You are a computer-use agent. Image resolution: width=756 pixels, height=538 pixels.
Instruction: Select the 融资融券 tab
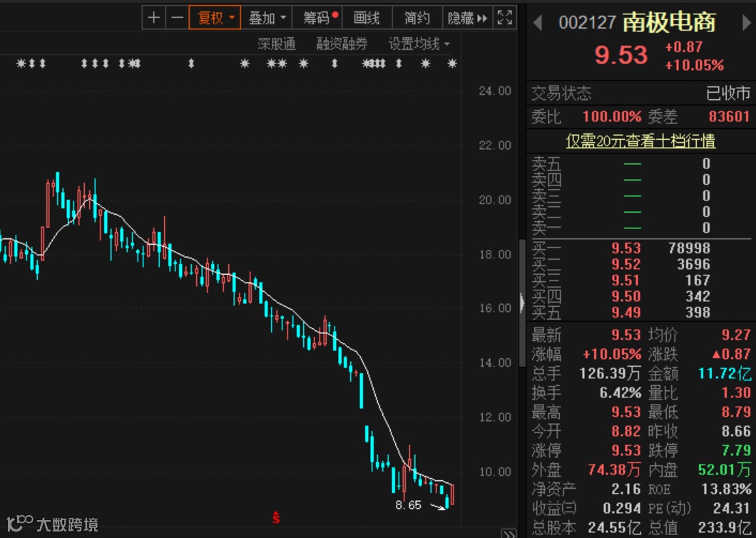[342, 44]
